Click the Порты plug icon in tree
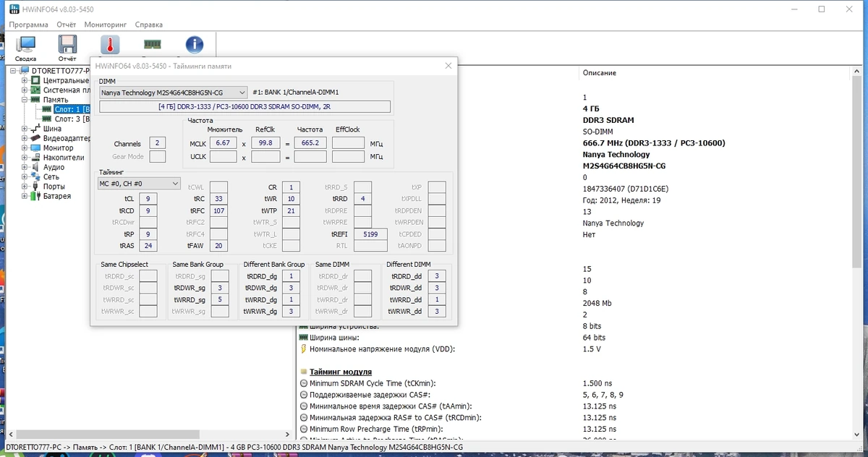 pyautogui.click(x=36, y=187)
